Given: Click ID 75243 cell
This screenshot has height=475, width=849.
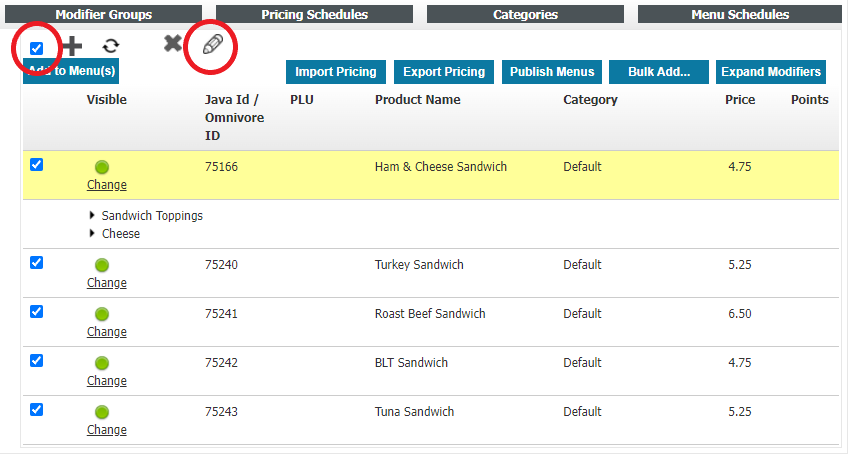Looking at the screenshot, I should click(221, 412).
